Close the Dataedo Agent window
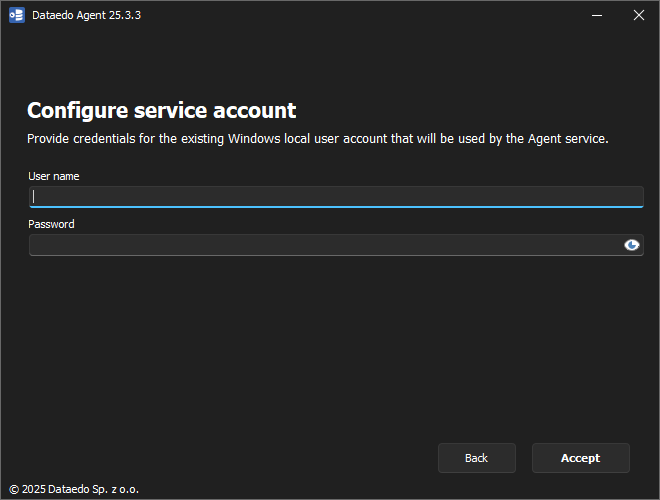Image resolution: width=660 pixels, height=500 pixels. (x=639, y=15)
